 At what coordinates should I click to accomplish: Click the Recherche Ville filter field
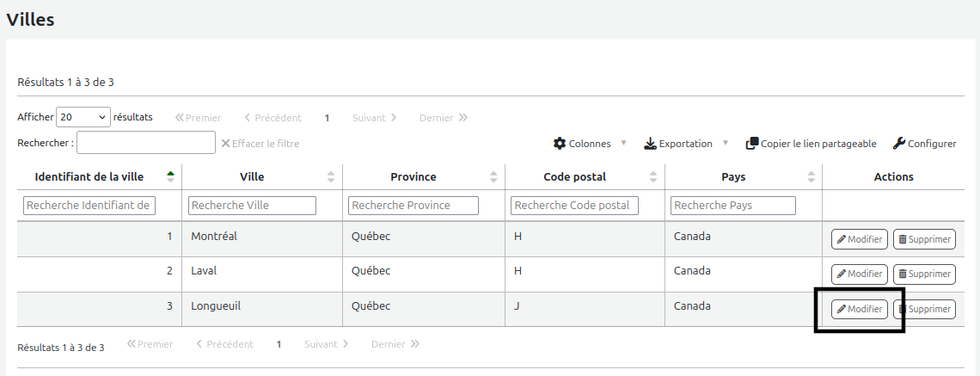[x=252, y=206]
